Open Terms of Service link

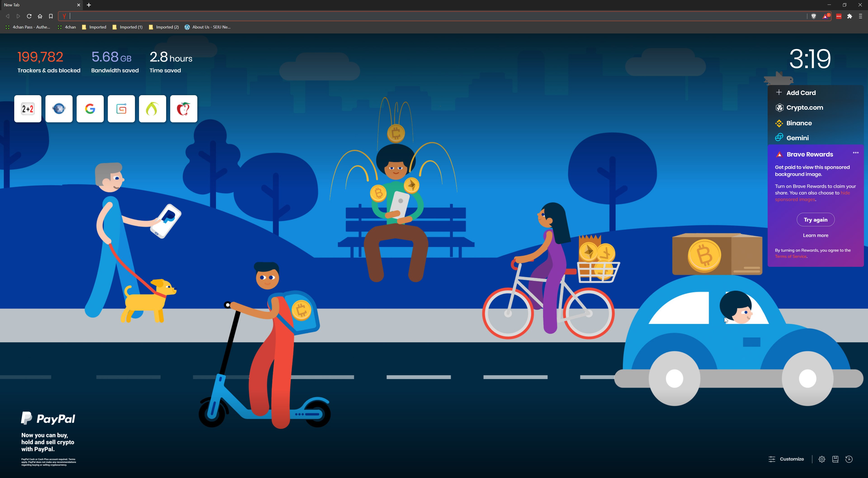point(790,257)
